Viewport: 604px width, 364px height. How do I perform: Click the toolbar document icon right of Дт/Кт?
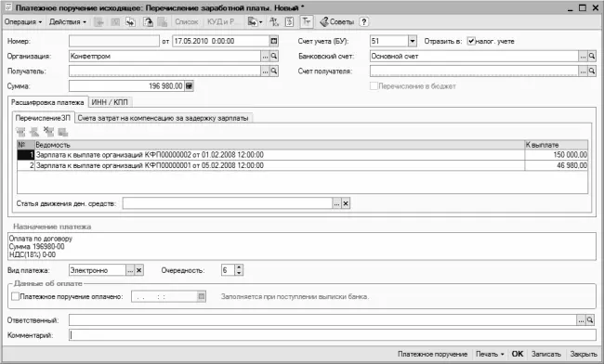point(289,22)
